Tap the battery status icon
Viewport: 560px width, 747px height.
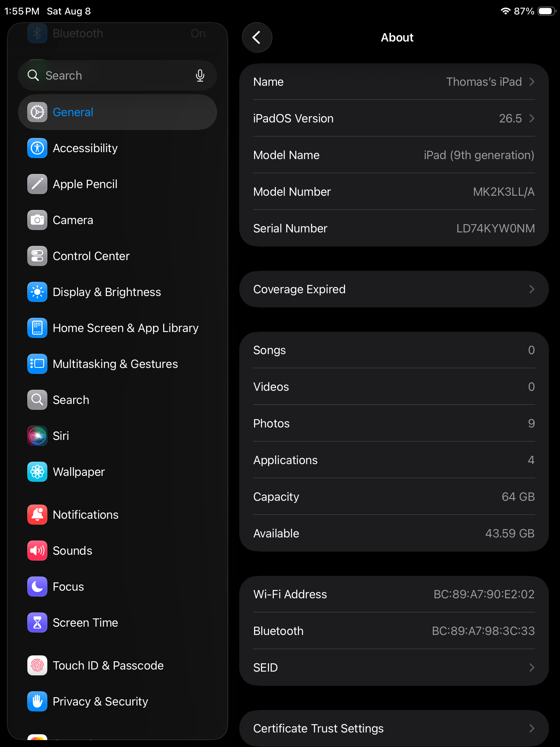(x=547, y=11)
